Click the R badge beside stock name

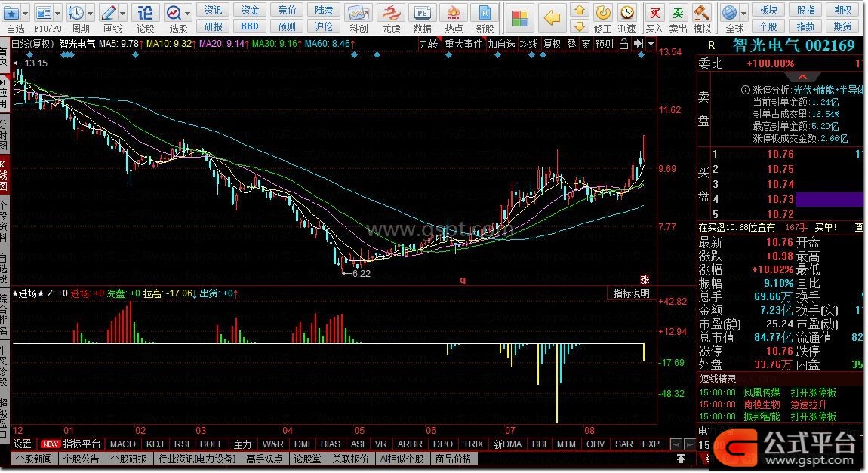click(711, 45)
